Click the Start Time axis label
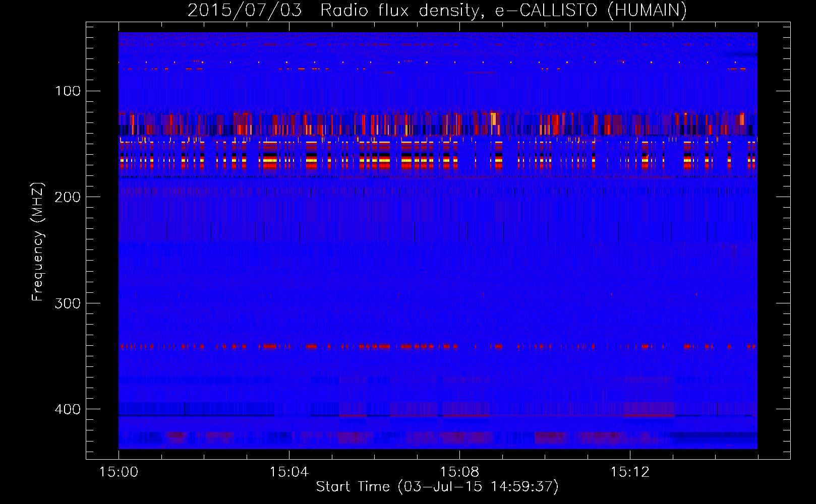Screen dimensions: 816x504 pos(437,487)
